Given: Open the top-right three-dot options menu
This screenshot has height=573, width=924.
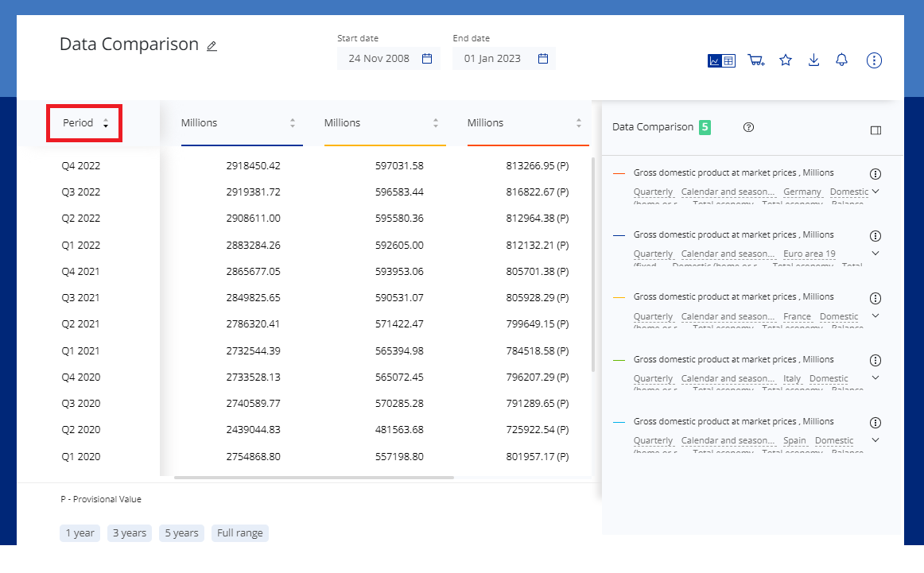Looking at the screenshot, I should pyautogui.click(x=874, y=60).
